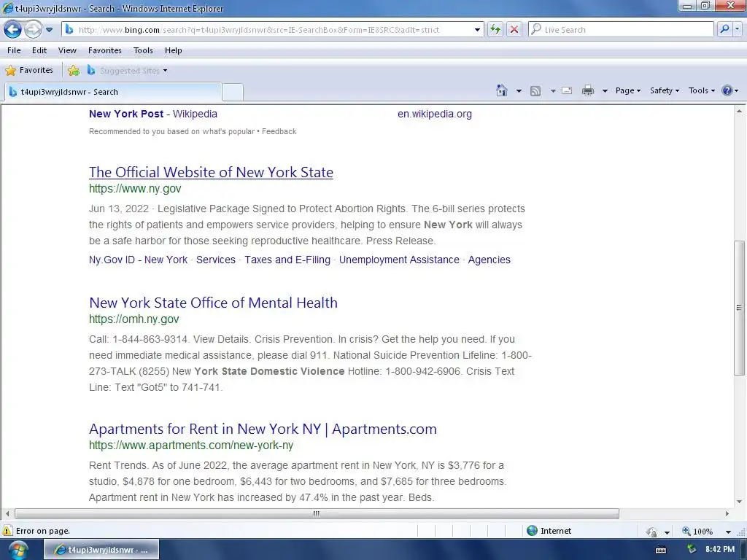Screen dimensions: 747x560
Task: Open the View menu
Action: tap(67, 50)
